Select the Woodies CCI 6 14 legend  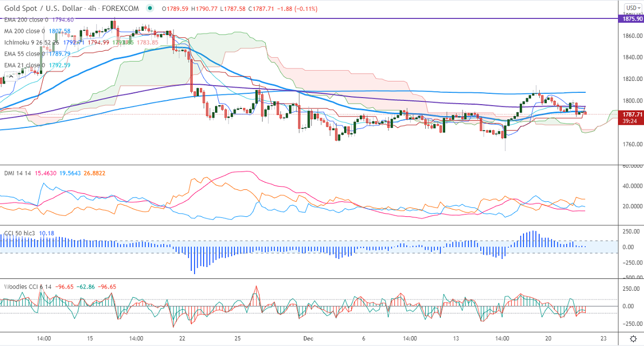28,287
